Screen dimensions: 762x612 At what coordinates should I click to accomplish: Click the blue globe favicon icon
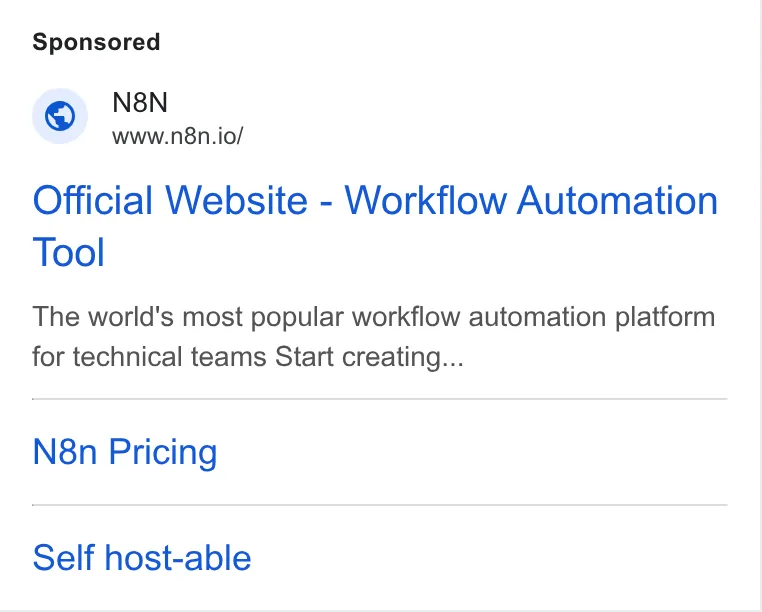click(x=60, y=116)
